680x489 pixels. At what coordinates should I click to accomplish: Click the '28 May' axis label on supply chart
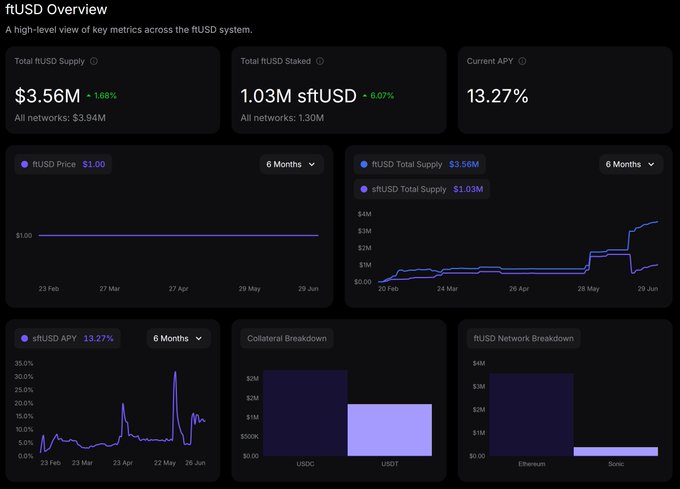(x=588, y=288)
